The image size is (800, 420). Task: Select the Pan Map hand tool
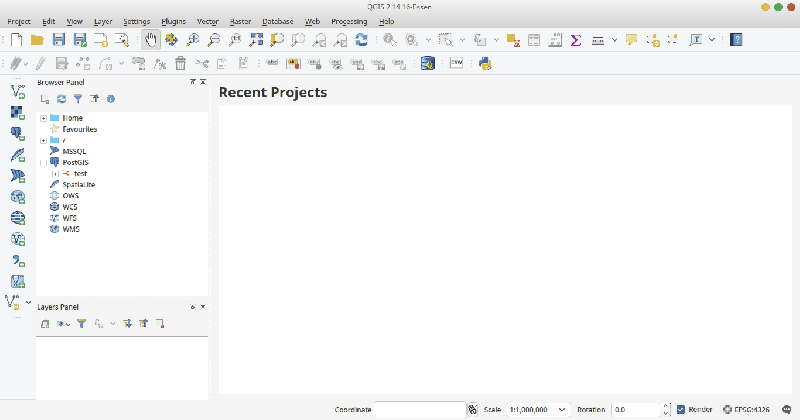[x=151, y=40]
